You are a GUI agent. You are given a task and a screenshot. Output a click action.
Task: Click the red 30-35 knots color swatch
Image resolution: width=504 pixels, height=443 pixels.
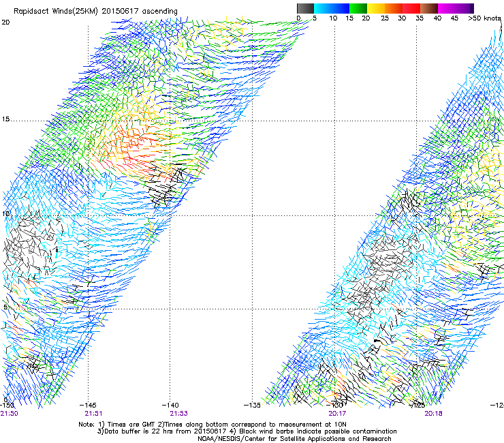pos(411,8)
